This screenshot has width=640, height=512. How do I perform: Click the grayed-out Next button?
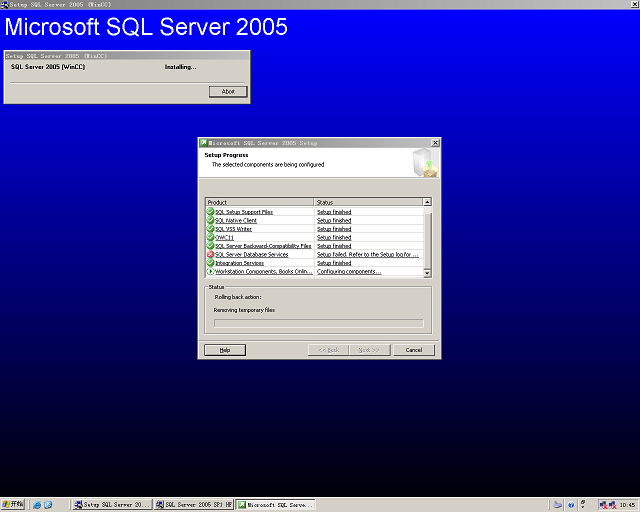pyautogui.click(x=369, y=350)
